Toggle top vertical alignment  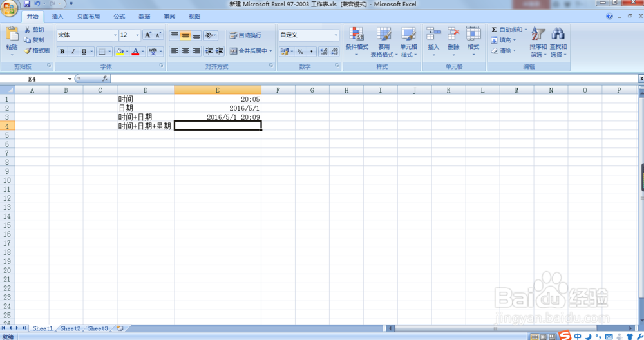click(x=175, y=35)
